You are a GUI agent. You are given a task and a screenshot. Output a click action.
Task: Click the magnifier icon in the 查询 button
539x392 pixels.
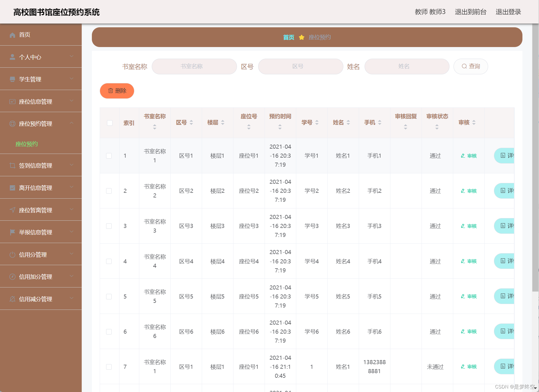464,66
